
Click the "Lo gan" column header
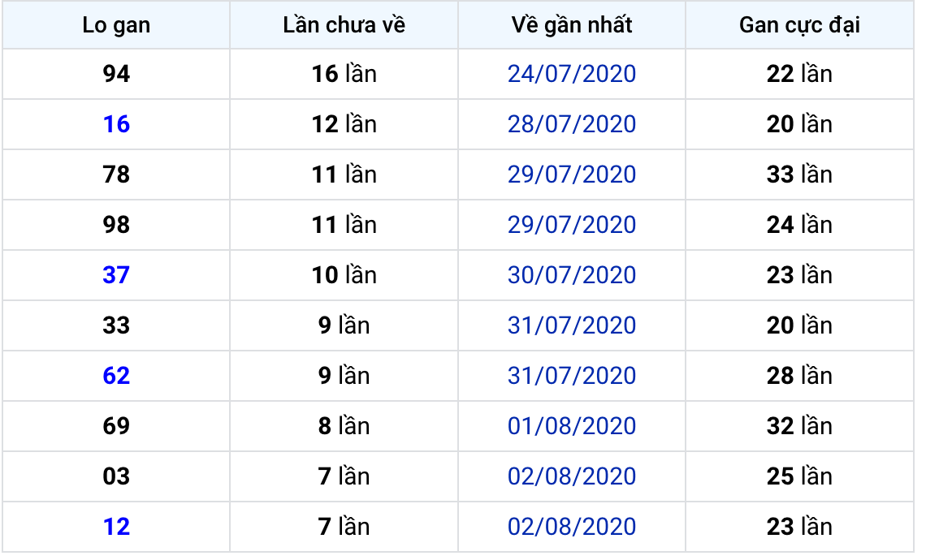tap(116, 25)
